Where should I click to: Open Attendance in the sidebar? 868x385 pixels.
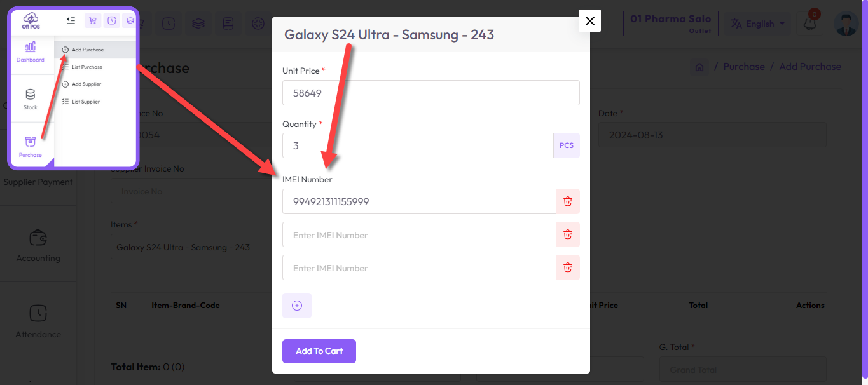coord(38,321)
